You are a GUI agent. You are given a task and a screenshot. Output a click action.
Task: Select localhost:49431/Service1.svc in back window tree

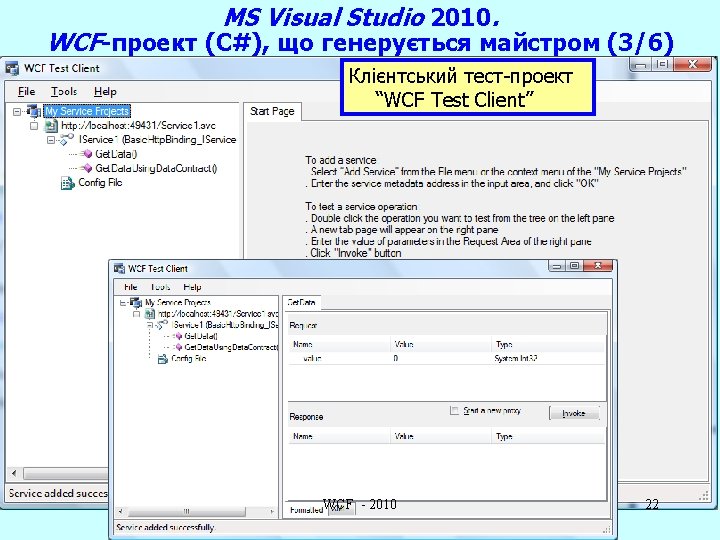pos(138,126)
